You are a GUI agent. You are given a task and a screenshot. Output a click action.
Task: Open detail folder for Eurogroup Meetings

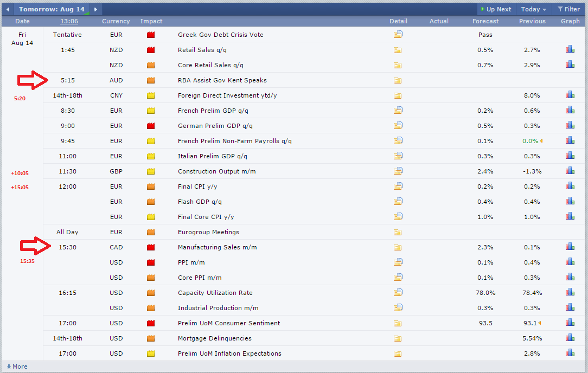[398, 233]
